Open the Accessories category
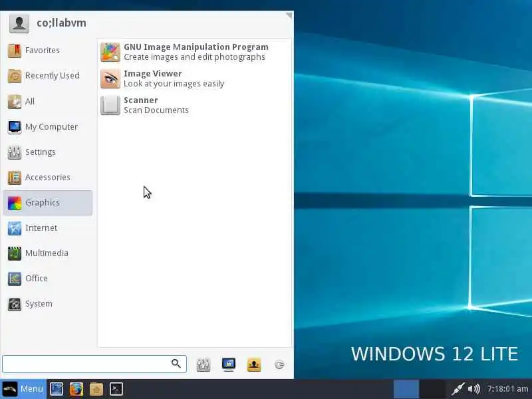This screenshot has width=532, height=399. (47, 178)
